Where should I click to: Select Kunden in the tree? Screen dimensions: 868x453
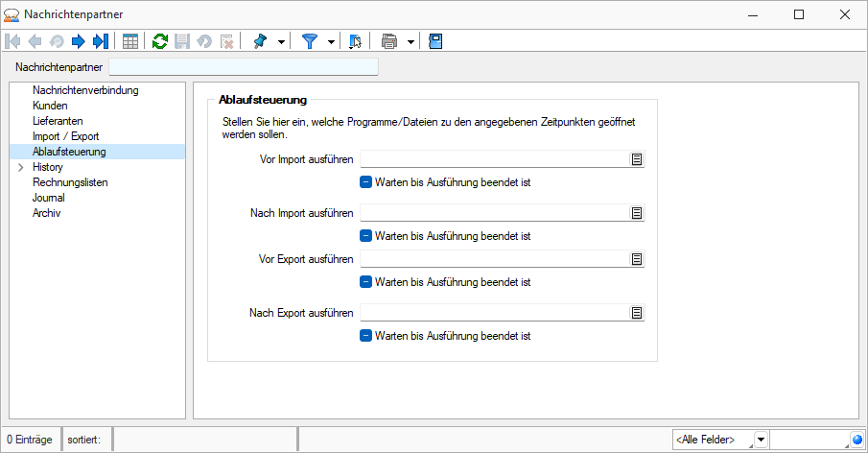click(50, 106)
